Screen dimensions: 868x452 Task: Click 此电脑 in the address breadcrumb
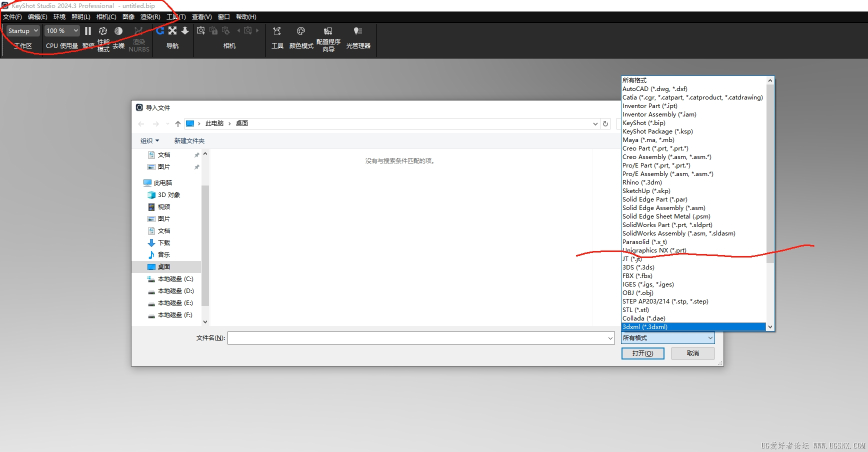tap(214, 123)
